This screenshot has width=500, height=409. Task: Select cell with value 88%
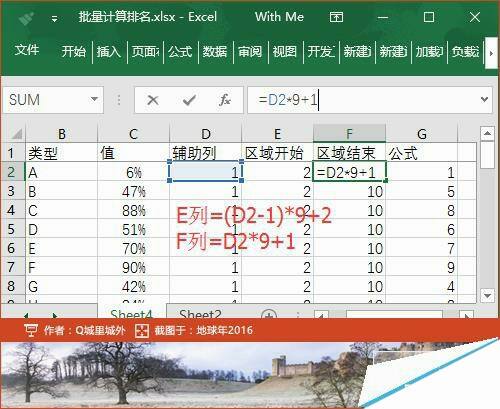133,210
